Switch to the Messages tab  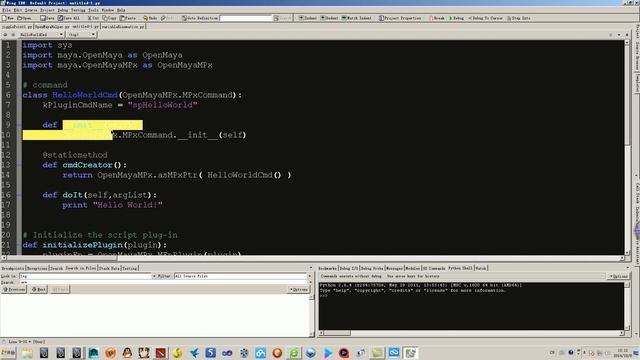coord(395,268)
